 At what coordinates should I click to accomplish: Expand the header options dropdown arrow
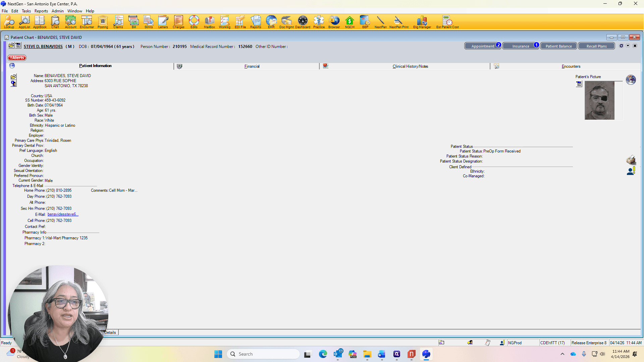628,46
